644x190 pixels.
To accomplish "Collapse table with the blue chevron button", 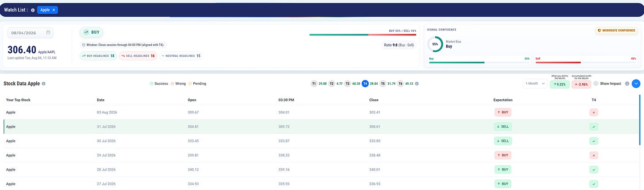I will [636, 83].
